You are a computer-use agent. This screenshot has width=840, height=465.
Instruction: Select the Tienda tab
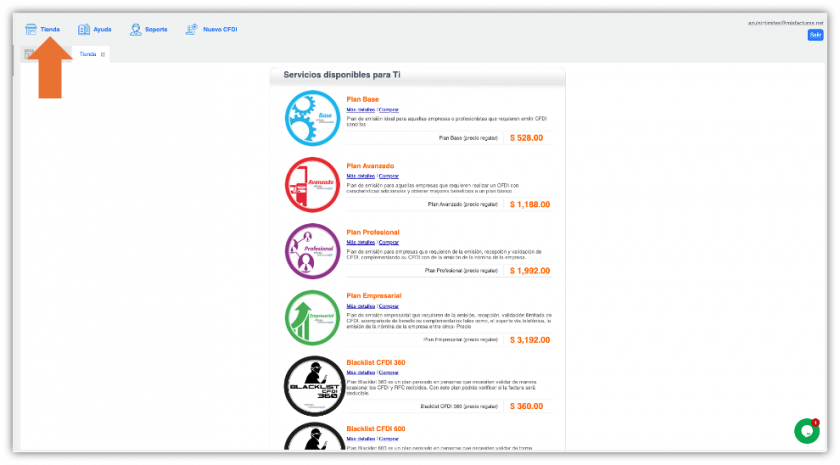(88, 54)
